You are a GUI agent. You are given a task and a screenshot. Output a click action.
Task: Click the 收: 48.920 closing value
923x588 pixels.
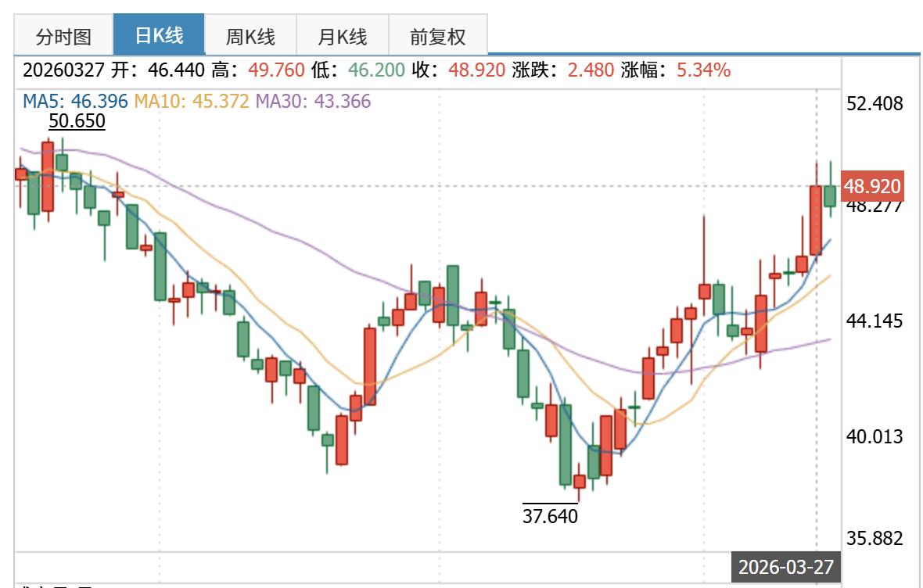click(x=458, y=70)
